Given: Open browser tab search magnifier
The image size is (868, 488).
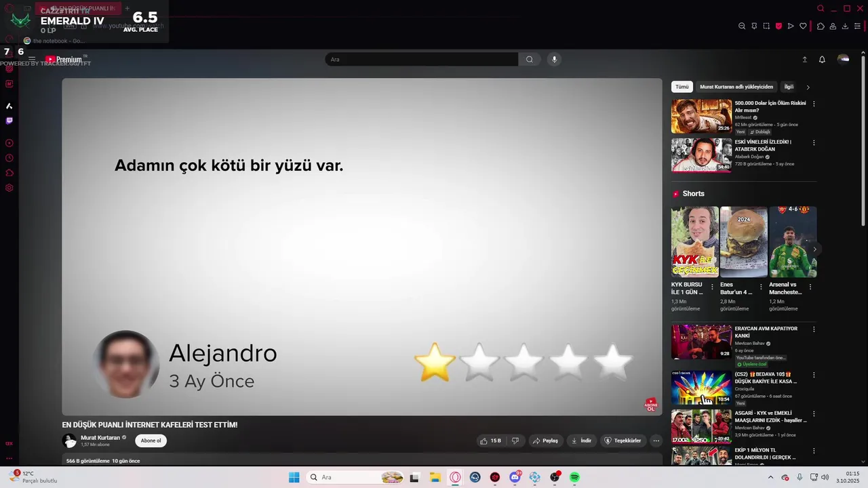Looking at the screenshot, I should [821, 8].
